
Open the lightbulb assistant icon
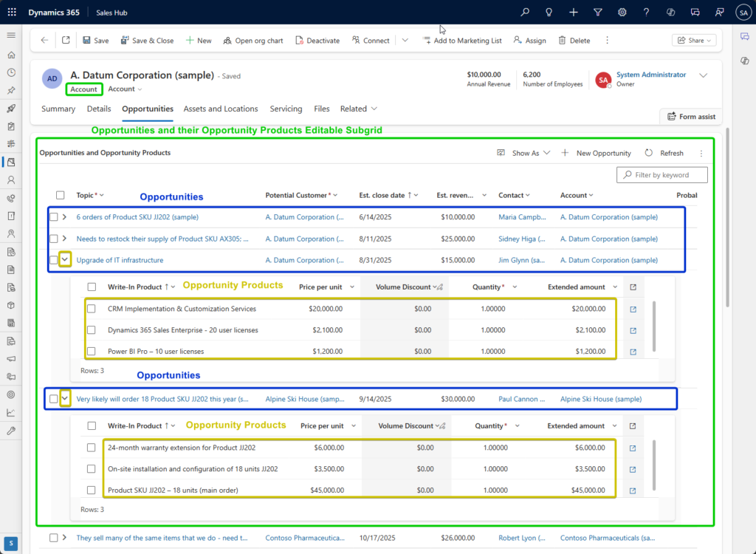click(549, 13)
